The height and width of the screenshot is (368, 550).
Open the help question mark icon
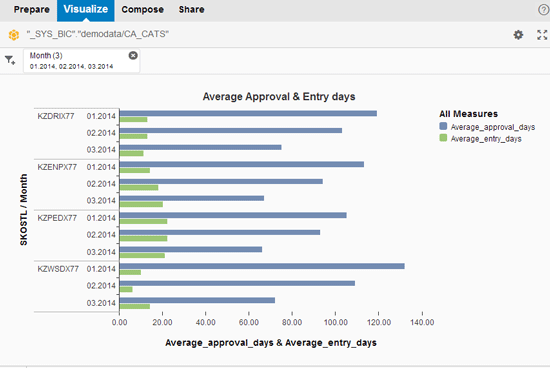[543, 9]
